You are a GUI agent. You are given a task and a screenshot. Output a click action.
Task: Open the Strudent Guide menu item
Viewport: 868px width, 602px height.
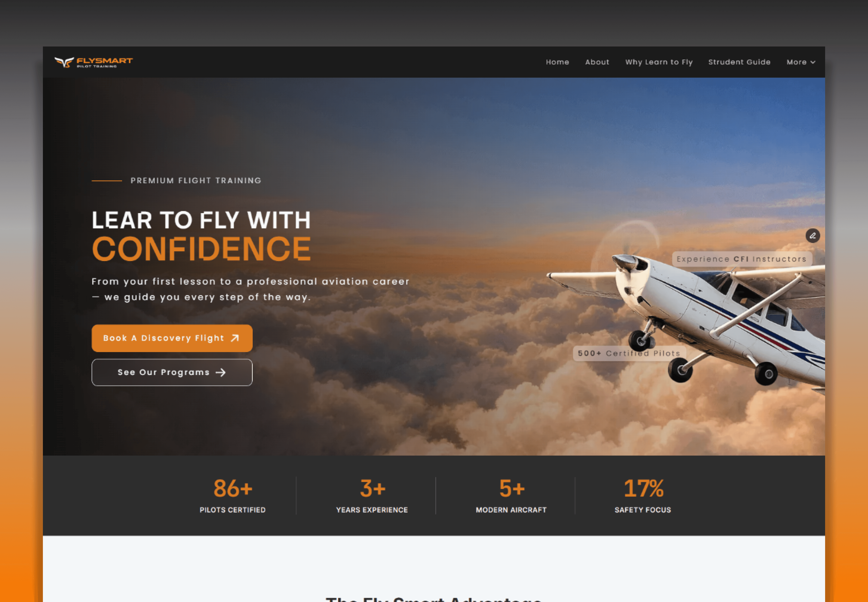click(739, 62)
